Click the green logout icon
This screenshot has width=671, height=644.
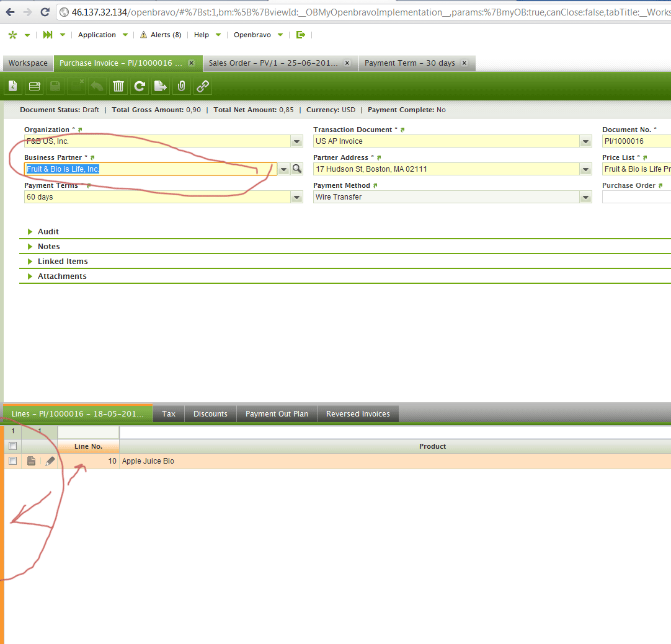[300, 35]
